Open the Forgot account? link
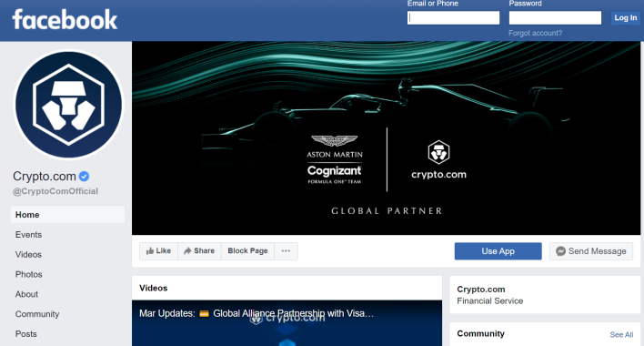 point(535,33)
